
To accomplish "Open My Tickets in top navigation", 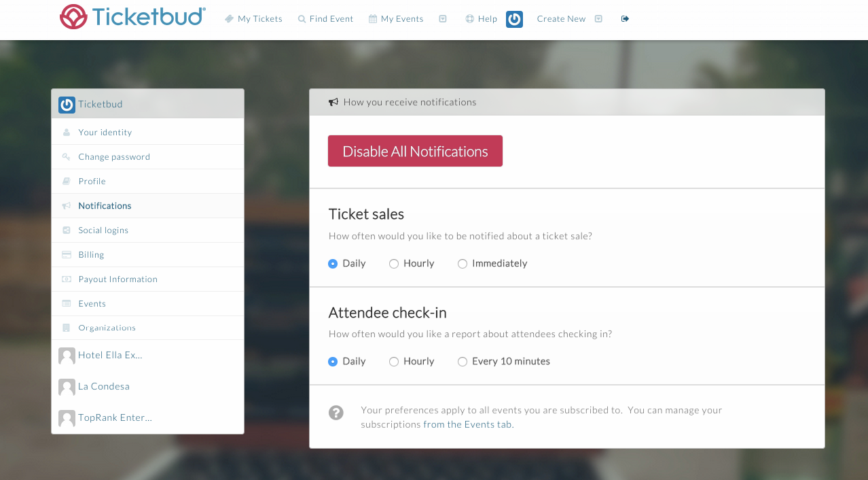I will [260, 19].
